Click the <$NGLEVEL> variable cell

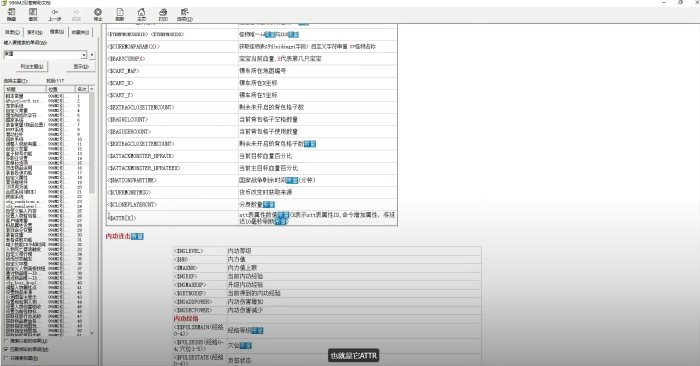200,251
